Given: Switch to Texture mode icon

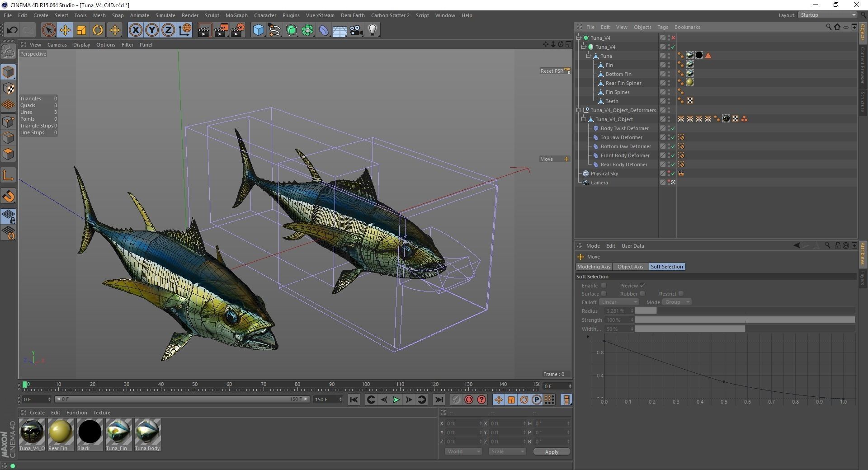Looking at the screenshot, I should click(x=9, y=89).
